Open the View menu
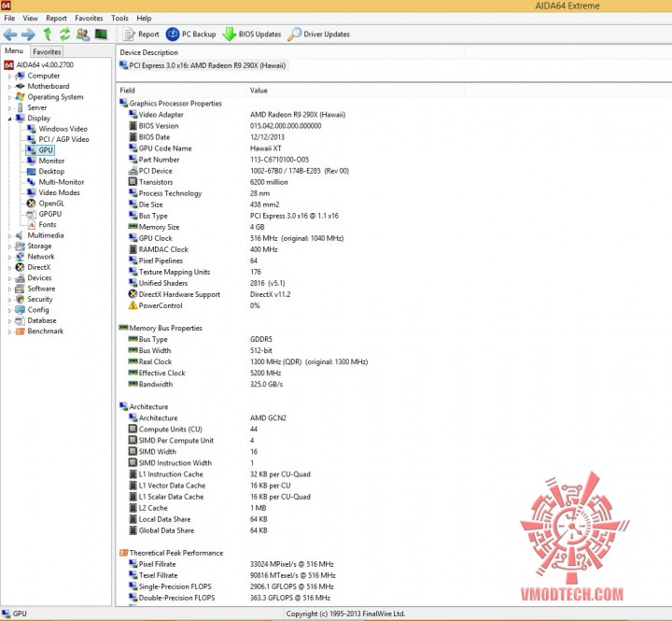 pos(30,18)
